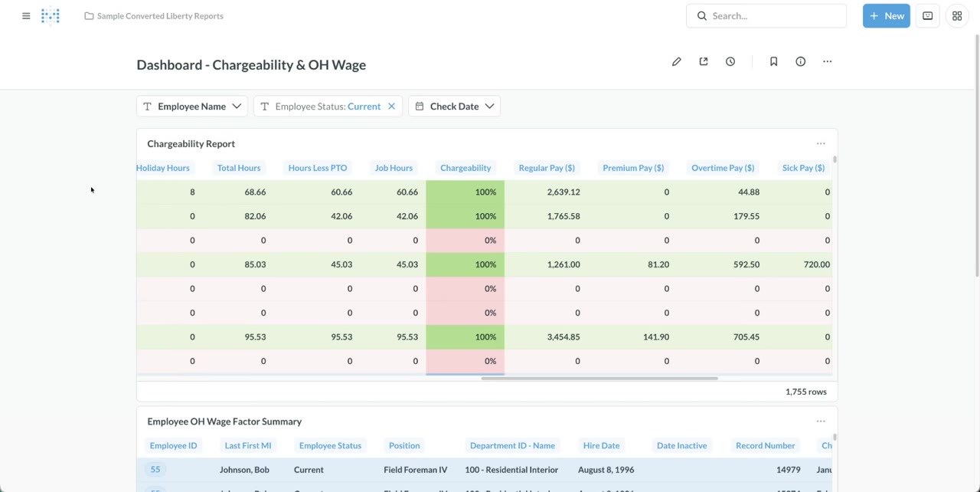Open the apps grid icon

click(957, 15)
